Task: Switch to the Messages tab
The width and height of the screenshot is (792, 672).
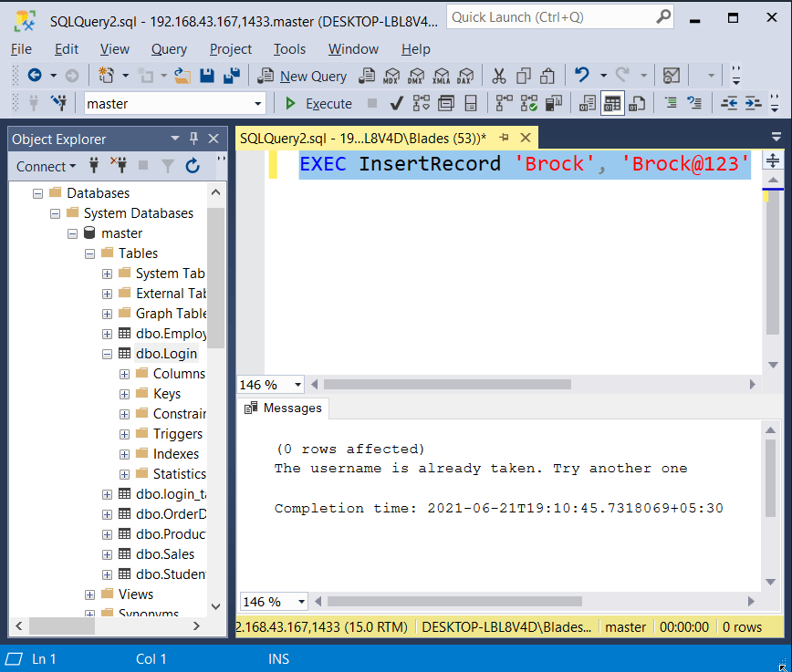Action: coord(283,408)
